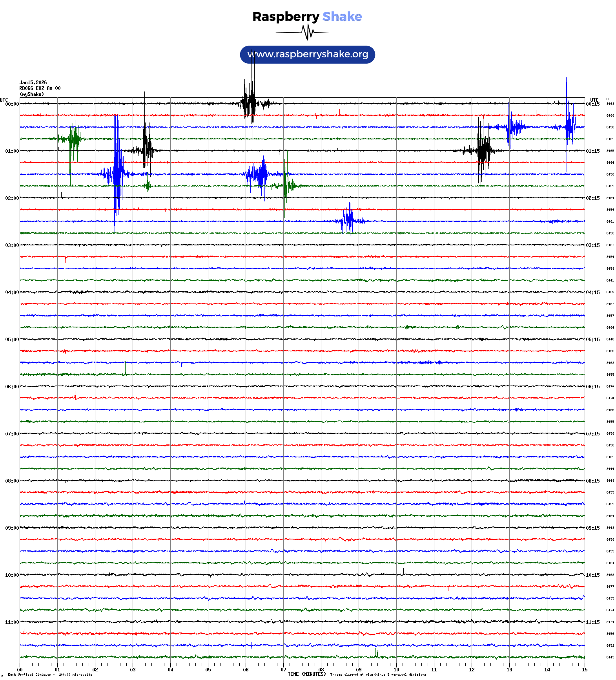Select the Jan15,2026 date label
Viewport: 616px width, 680px height.
tap(33, 82)
